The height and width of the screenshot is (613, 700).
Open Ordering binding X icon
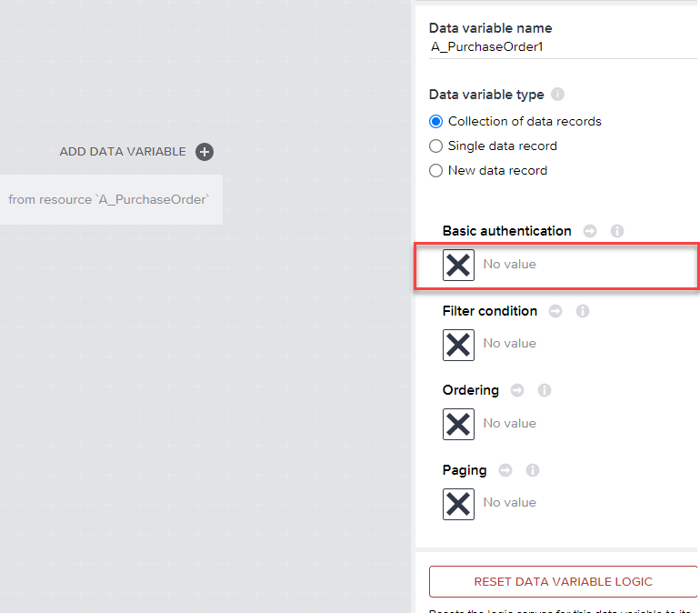click(458, 424)
